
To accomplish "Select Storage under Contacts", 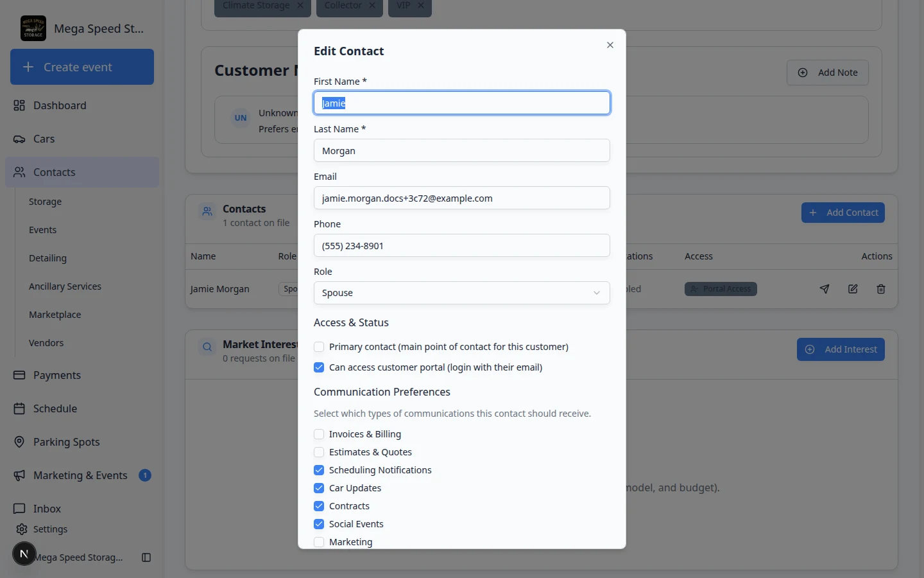I will click(45, 202).
